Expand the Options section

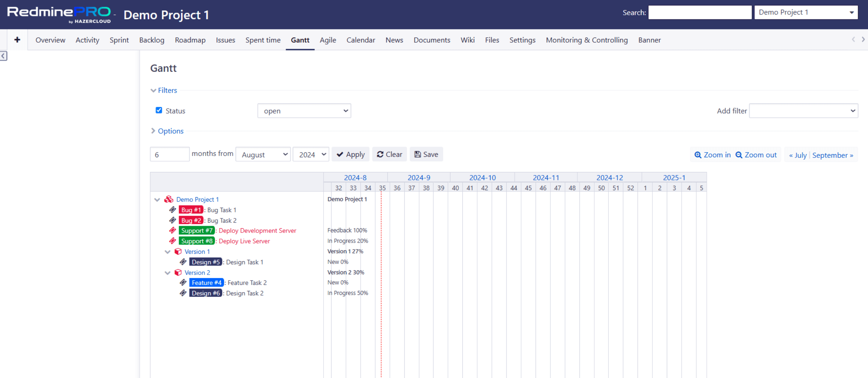tap(170, 131)
